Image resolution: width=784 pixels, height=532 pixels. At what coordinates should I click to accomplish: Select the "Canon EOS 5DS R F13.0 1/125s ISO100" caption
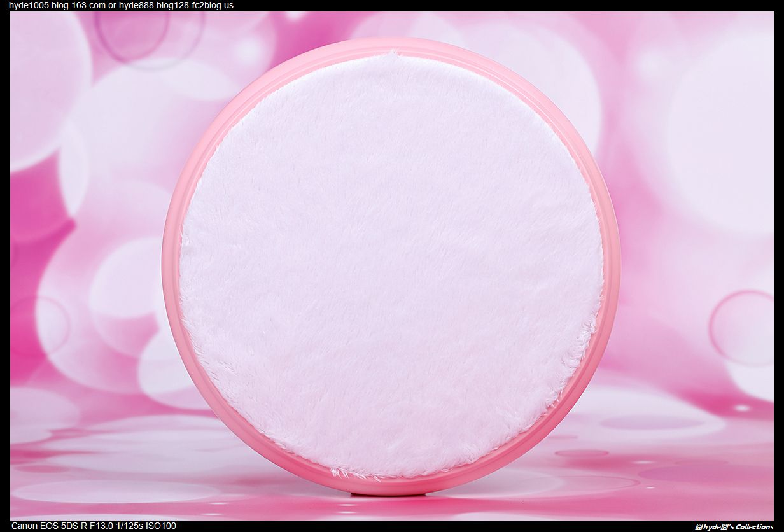(94, 526)
